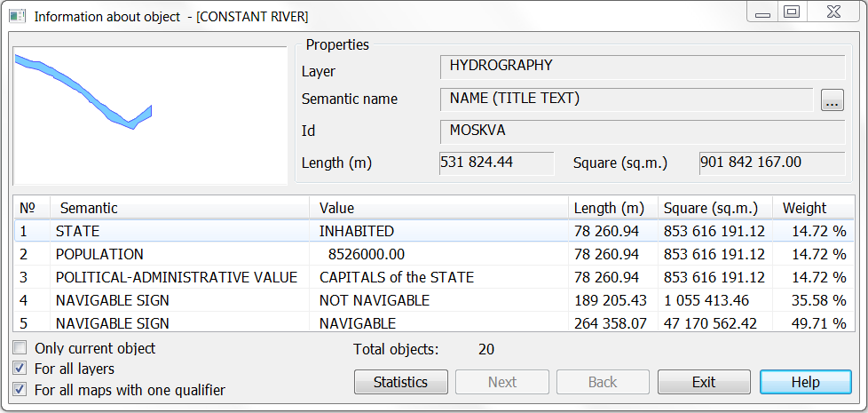The width and height of the screenshot is (868, 413).
Task: Click the application icon in title bar
Action: 17,16
